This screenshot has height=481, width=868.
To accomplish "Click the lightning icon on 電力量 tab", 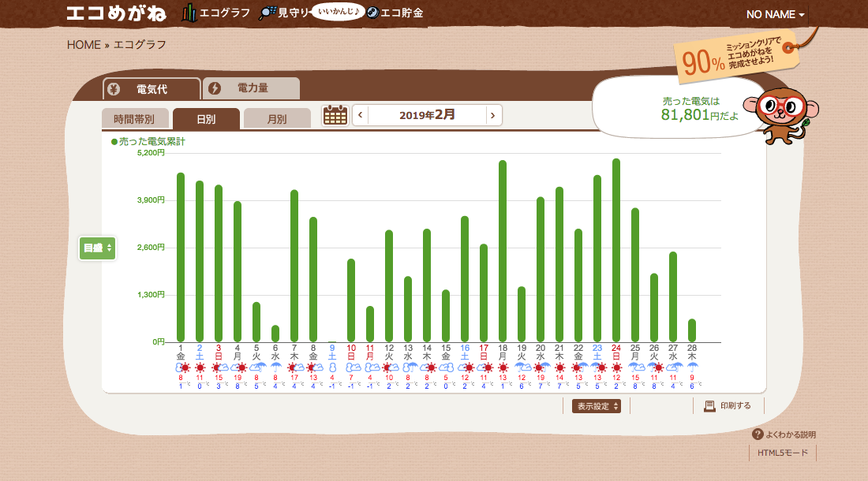I will pos(215,88).
